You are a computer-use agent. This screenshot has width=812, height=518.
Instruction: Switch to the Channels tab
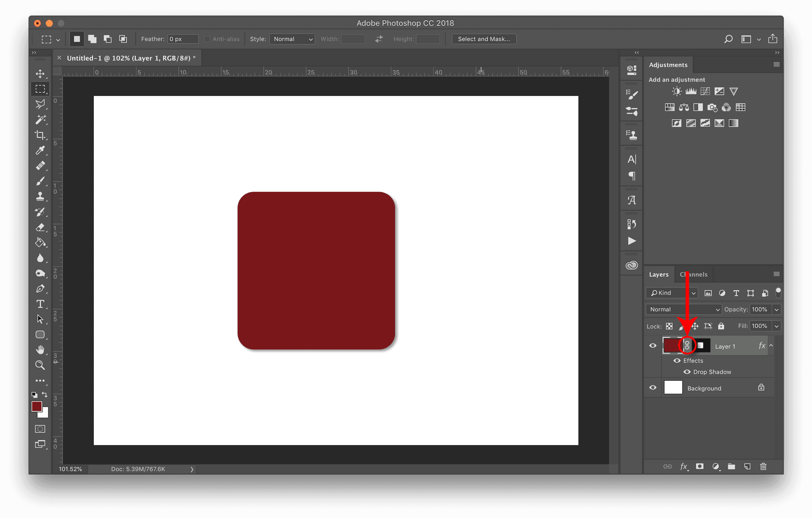[x=694, y=274]
